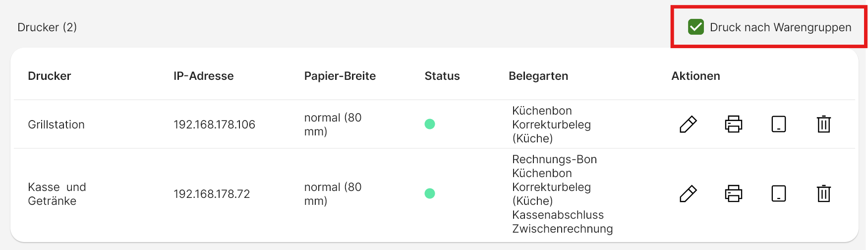Click the green status dot for Grillstation
This screenshot has height=250, width=868.
(x=430, y=124)
